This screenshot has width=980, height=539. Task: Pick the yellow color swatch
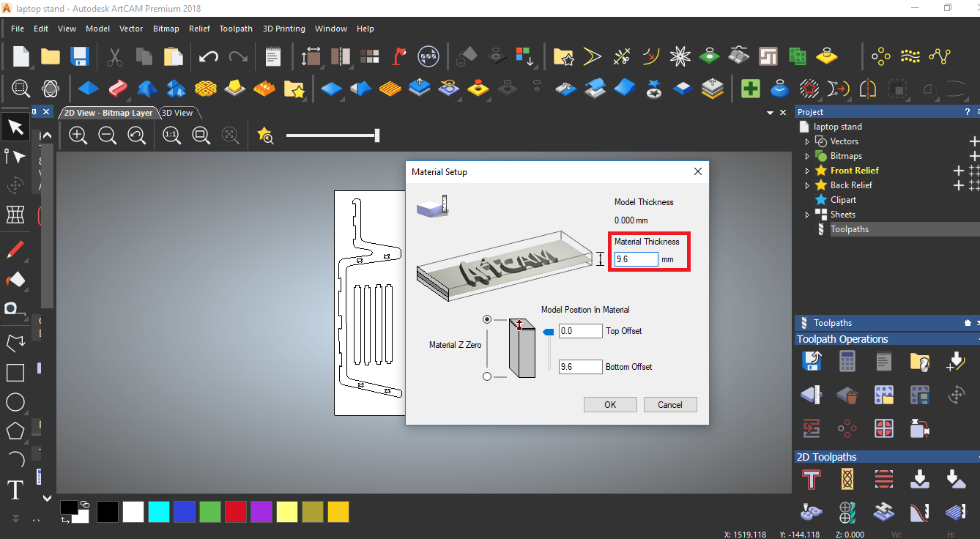287,512
